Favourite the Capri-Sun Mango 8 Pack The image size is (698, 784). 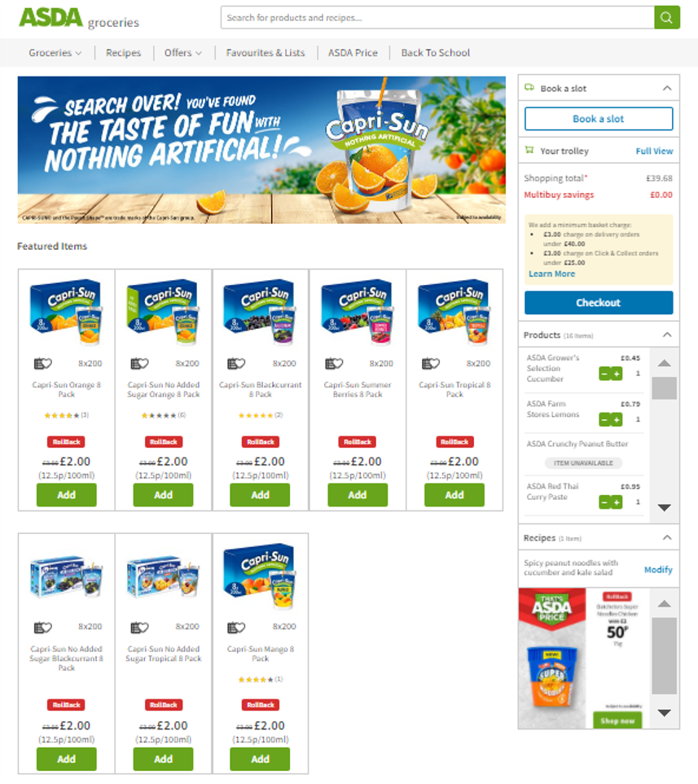(x=236, y=627)
